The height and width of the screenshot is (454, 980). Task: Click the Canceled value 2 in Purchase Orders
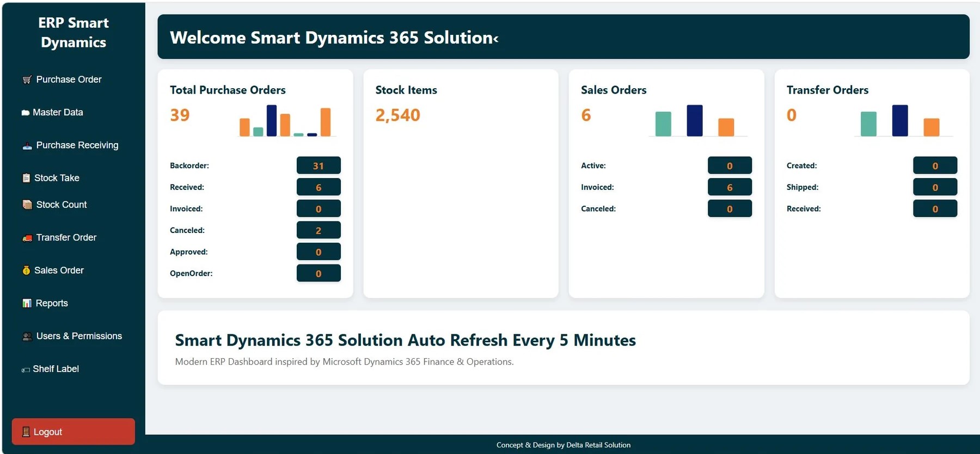click(318, 230)
